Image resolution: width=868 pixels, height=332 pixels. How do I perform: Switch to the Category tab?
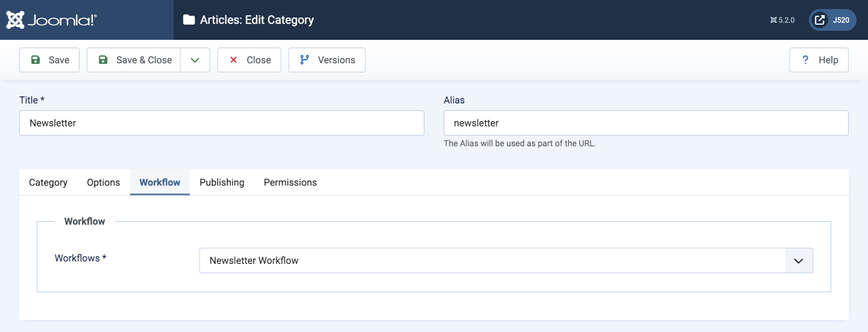tap(48, 183)
